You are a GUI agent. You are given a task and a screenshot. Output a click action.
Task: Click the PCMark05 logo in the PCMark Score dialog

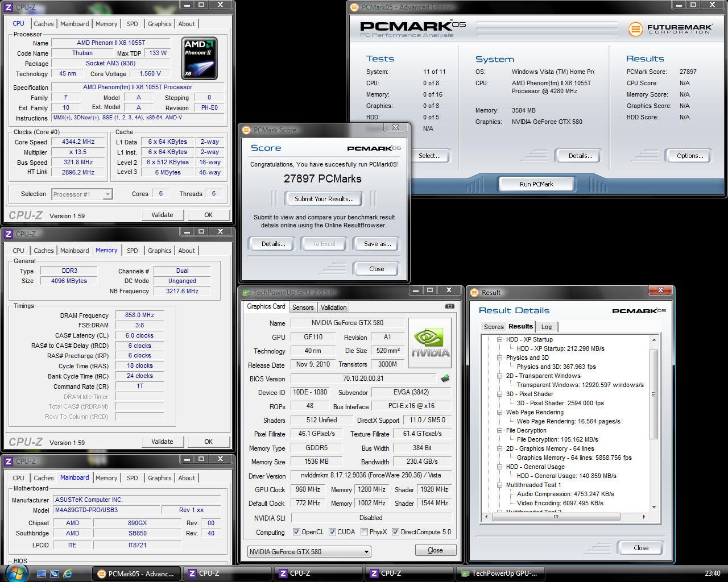coord(374,148)
